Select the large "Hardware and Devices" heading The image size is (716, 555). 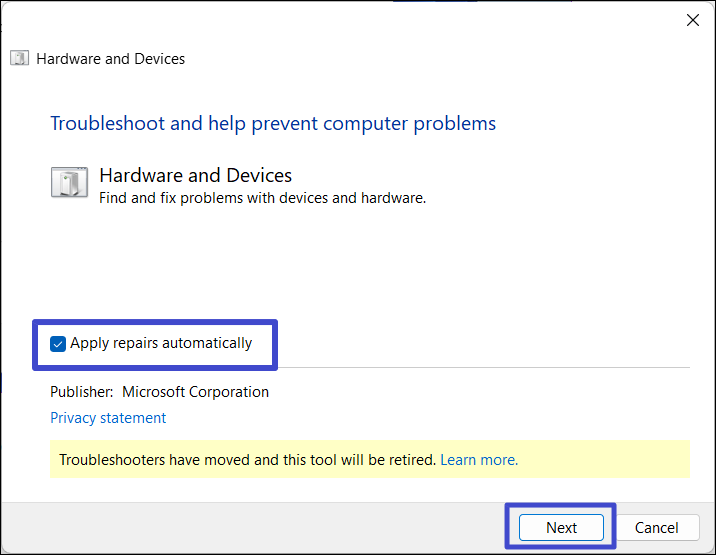[x=196, y=176]
